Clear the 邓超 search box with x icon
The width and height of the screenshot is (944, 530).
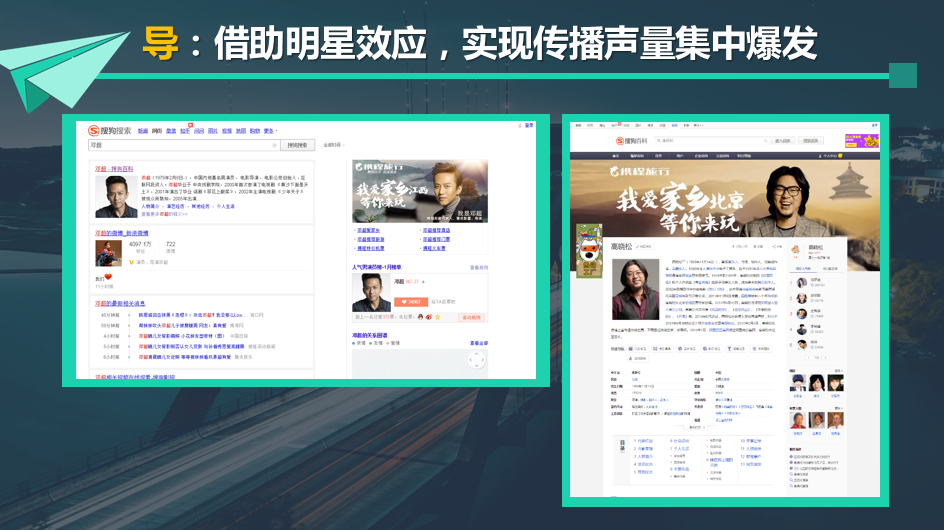click(x=275, y=145)
